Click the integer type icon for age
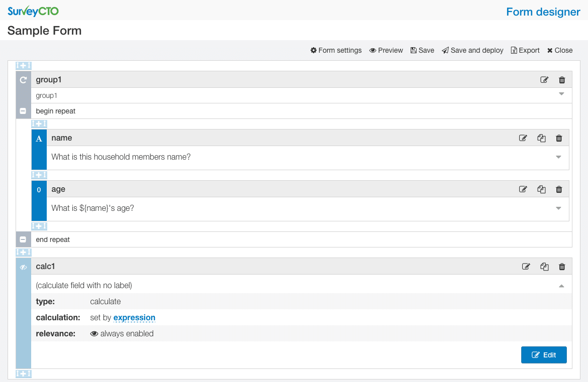588x382 pixels. pos(39,190)
